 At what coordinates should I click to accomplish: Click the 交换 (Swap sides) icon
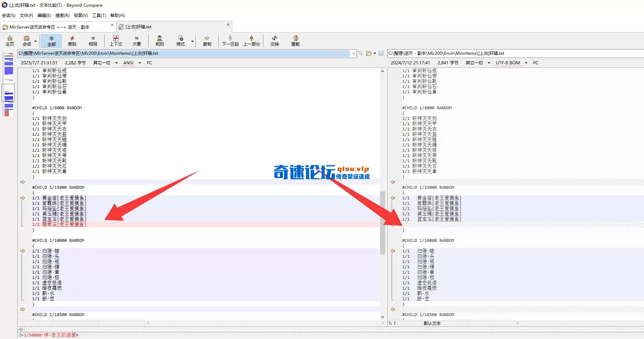coord(275,41)
